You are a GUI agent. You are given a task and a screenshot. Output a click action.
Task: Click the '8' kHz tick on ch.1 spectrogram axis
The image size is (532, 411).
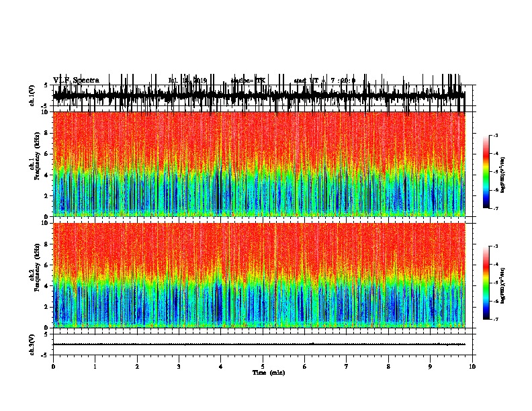(x=47, y=133)
